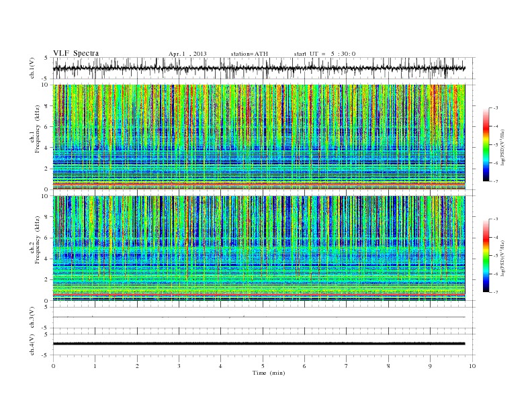Click the "7" minute tick label

tap(347, 366)
